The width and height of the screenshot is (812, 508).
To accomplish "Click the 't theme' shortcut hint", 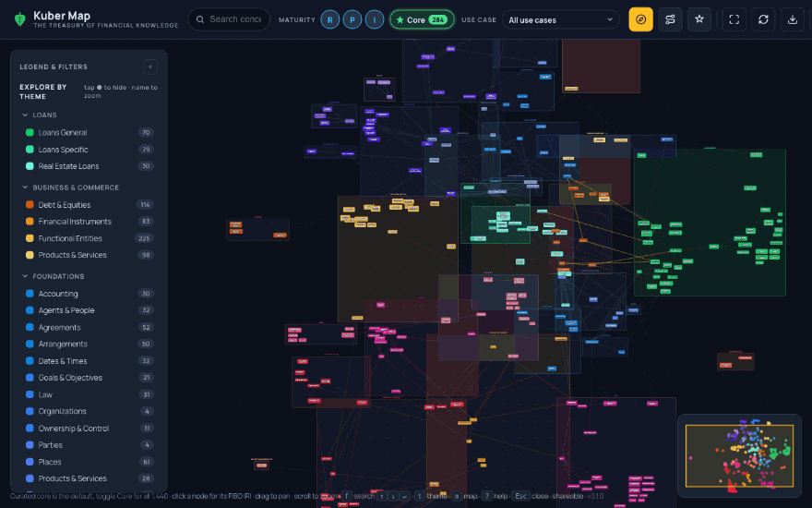I will pyautogui.click(x=430, y=496).
